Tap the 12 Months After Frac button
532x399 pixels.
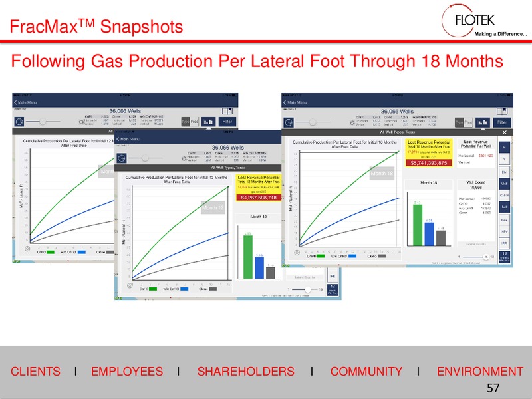[332, 289]
